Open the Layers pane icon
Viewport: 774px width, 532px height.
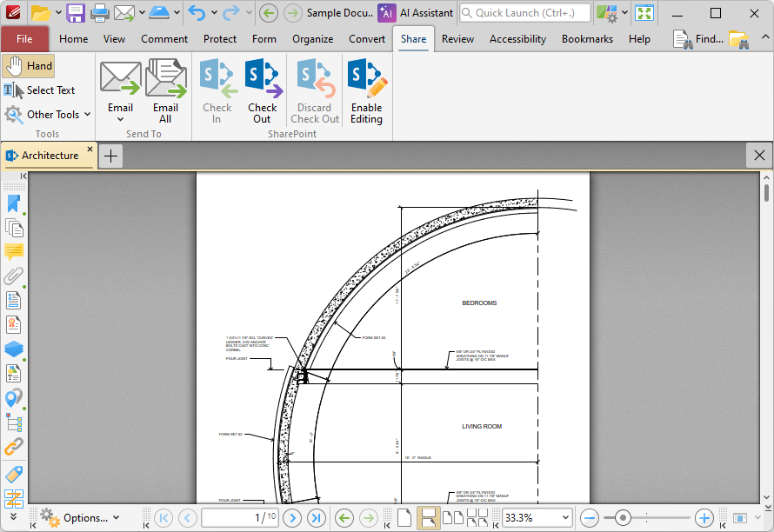14,349
